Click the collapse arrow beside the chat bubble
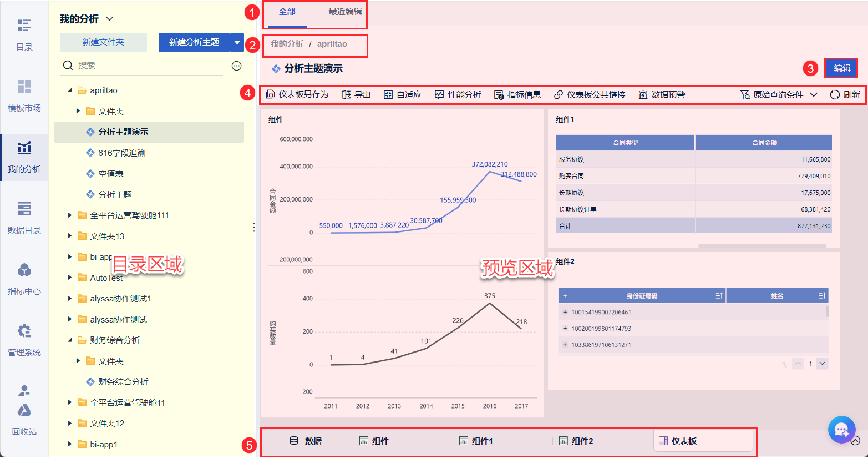The width and height of the screenshot is (868, 458). (855, 441)
